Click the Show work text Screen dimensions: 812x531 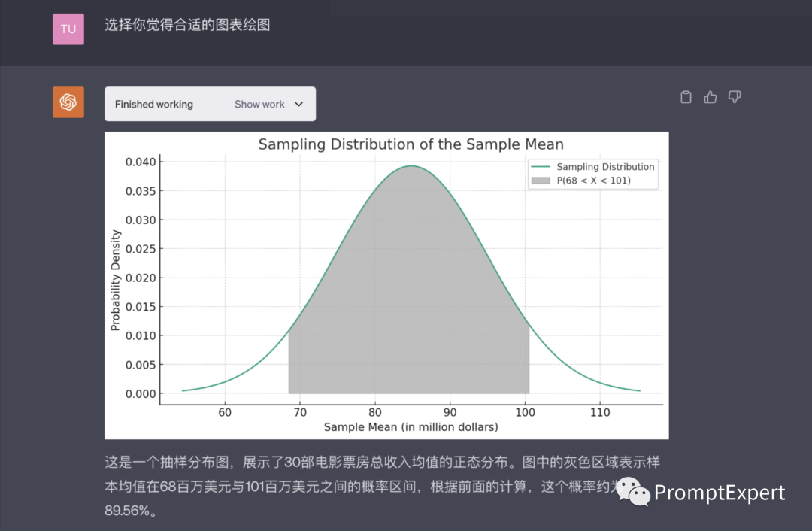(x=259, y=105)
